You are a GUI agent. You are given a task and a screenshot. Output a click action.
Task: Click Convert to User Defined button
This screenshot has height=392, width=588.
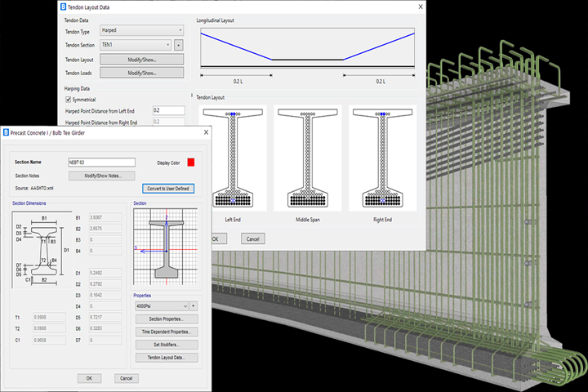[168, 189]
